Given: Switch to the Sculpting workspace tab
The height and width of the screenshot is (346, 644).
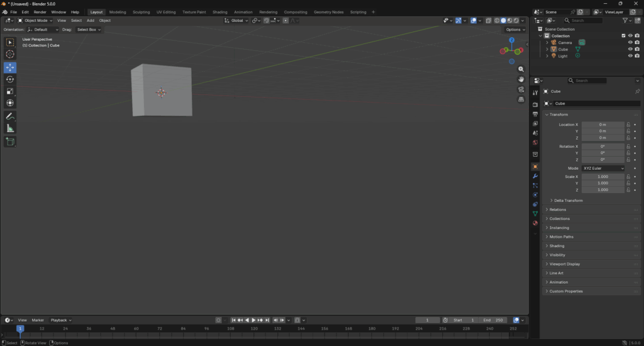Looking at the screenshot, I should (141, 12).
